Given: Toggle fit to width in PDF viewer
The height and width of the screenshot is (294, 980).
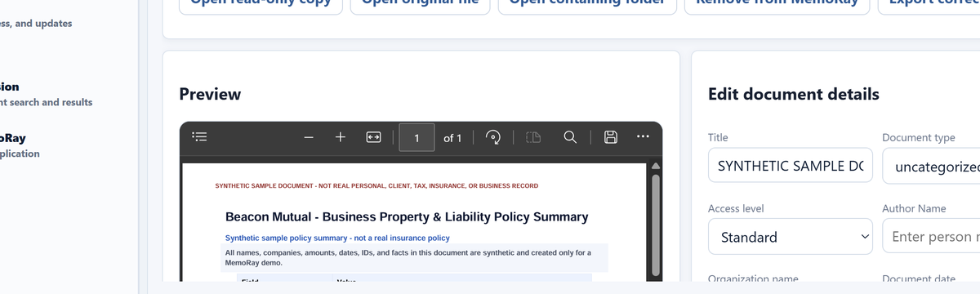Looking at the screenshot, I should [x=373, y=137].
